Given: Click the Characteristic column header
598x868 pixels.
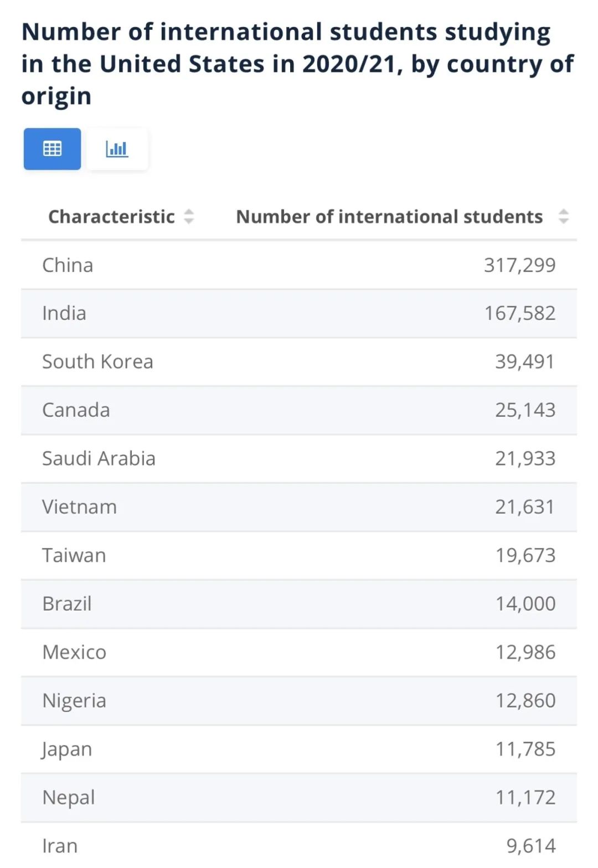Looking at the screenshot, I should (111, 216).
